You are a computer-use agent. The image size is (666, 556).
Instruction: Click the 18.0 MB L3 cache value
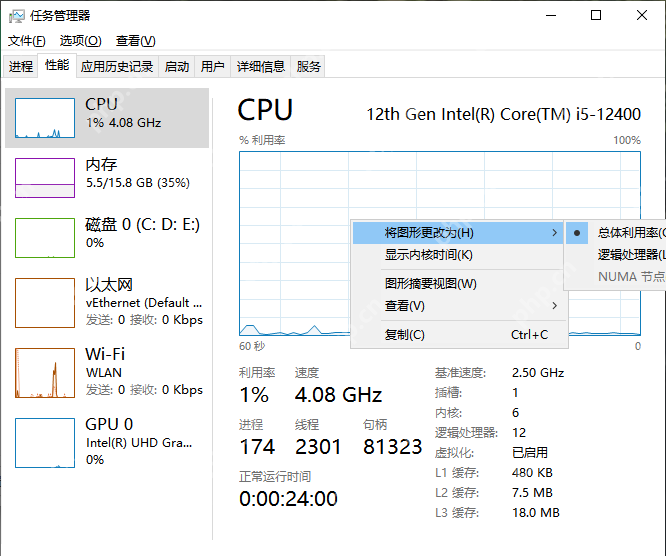click(536, 512)
